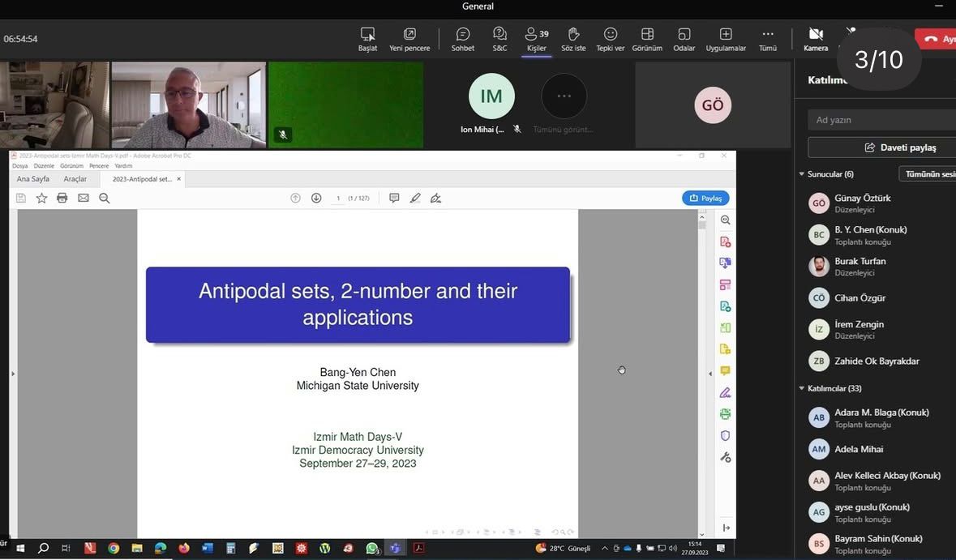Star the PDF document as favorite

tap(41, 198)
